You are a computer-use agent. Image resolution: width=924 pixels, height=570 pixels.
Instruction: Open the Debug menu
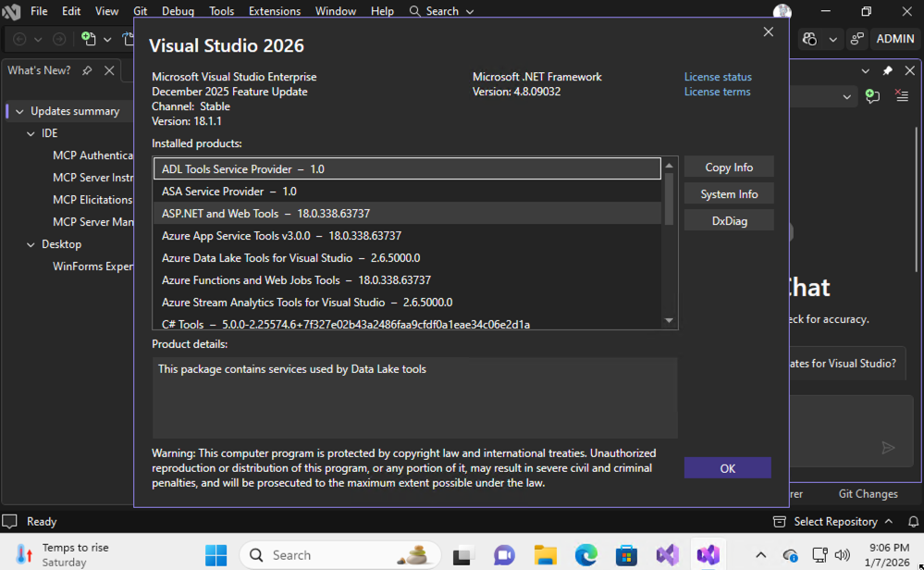click(178, 11)
